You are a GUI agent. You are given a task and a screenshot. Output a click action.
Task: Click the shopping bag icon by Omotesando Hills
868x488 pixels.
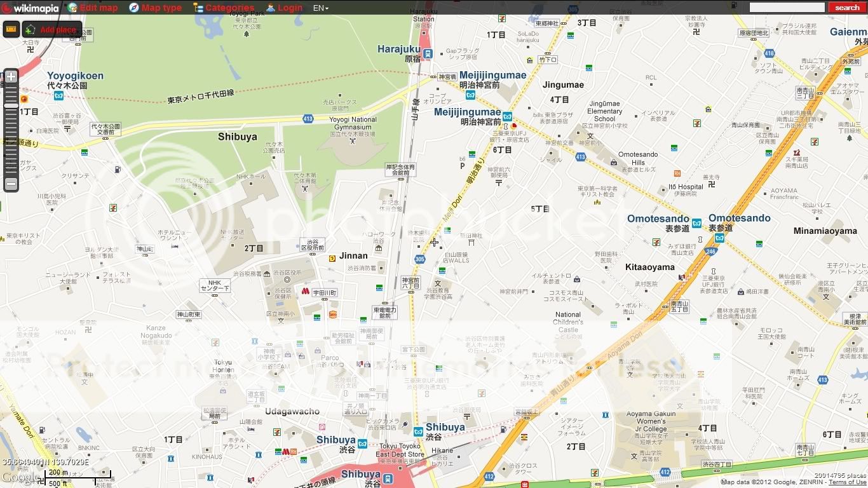point(613,163)
